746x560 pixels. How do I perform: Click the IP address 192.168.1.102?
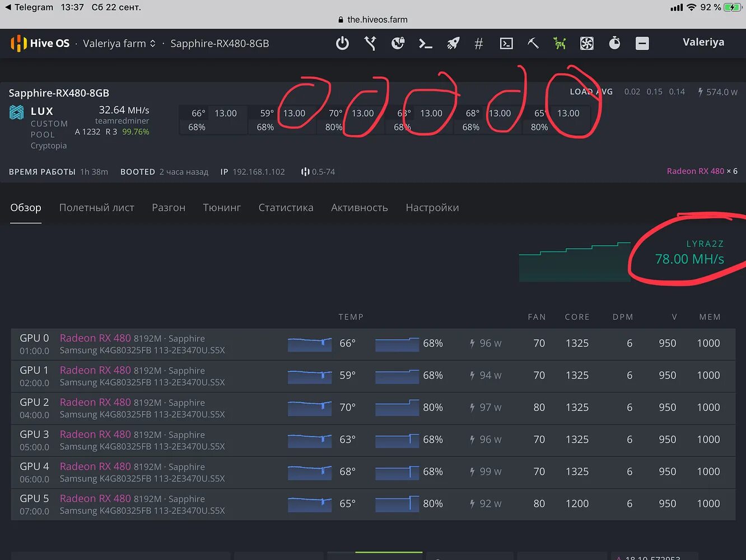[x=259, y=171]
